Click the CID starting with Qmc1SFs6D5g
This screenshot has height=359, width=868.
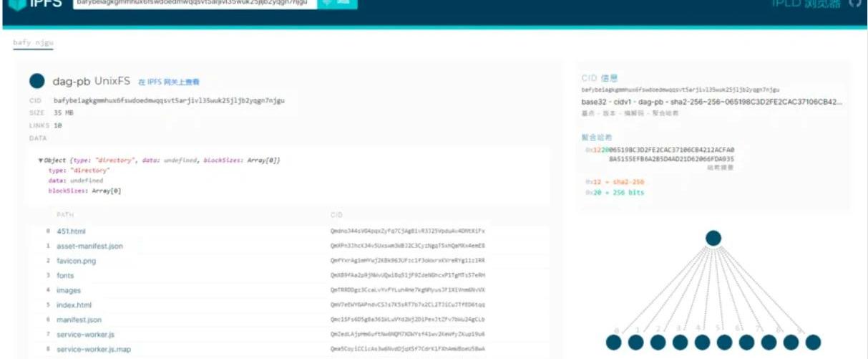point(407,320)
